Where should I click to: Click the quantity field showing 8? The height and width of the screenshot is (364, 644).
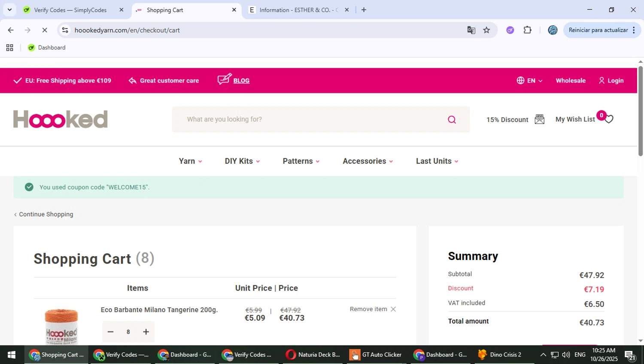pos(128,332)
